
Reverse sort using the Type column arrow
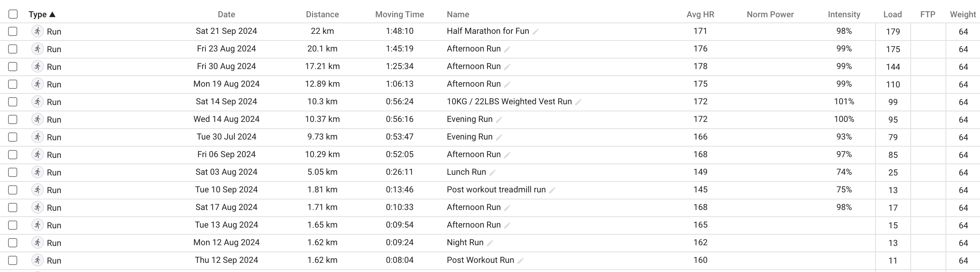pos(52,14)
